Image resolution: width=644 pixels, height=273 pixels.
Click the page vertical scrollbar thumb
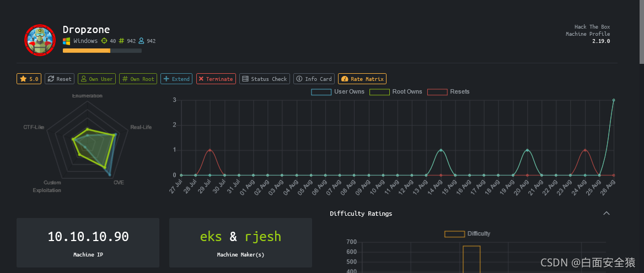point(642,32)
